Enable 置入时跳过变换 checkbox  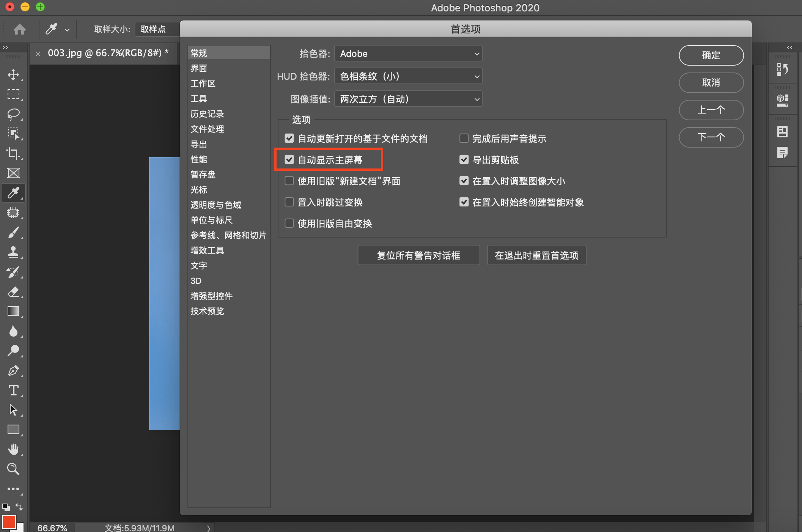click(x=289, y=202)
